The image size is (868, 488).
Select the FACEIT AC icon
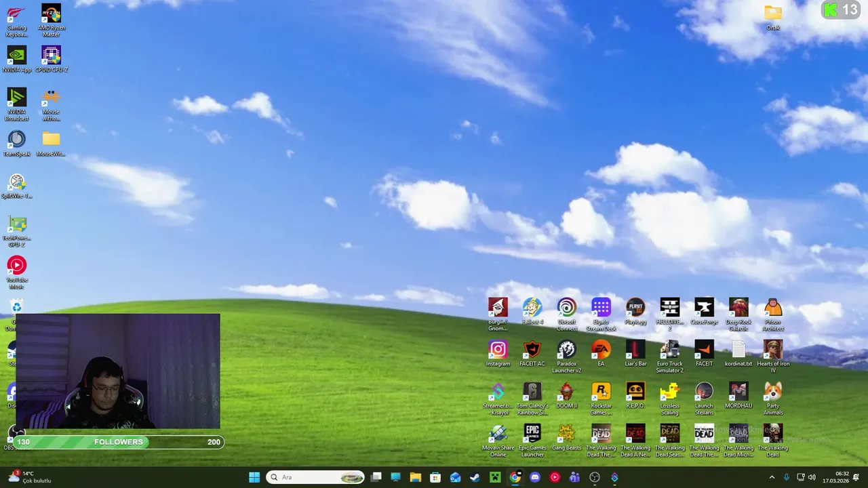(x=532, y=354)
